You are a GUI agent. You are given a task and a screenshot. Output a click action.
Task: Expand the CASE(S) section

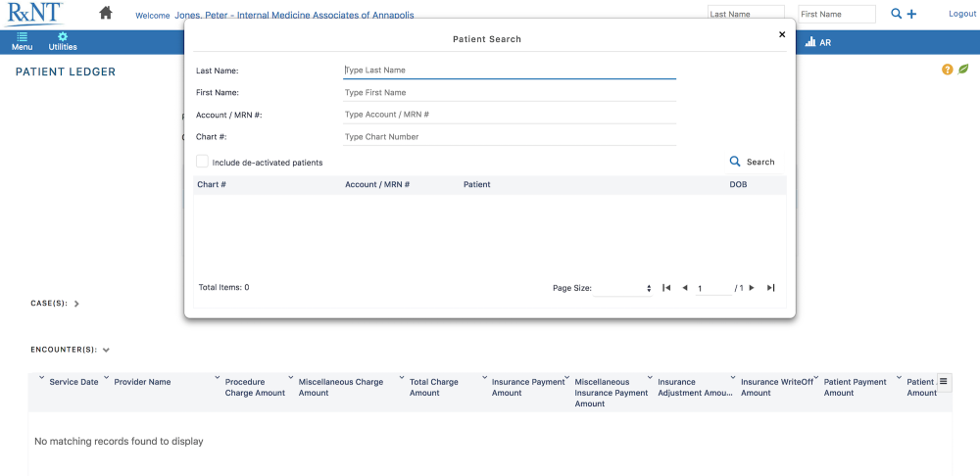pos(76,304)
